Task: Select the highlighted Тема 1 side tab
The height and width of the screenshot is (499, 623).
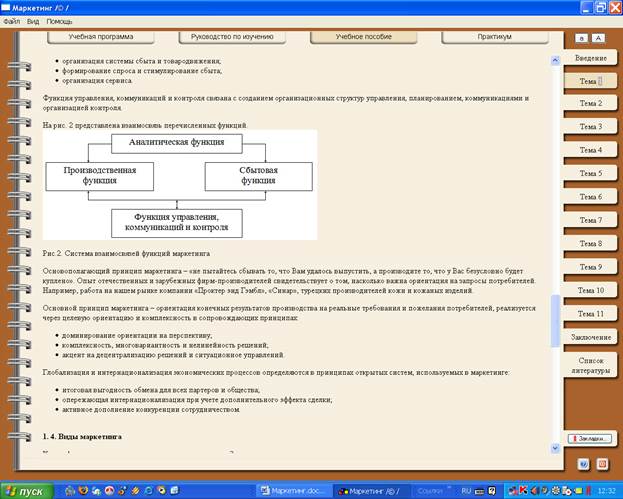Action: (x=590, y=81)
